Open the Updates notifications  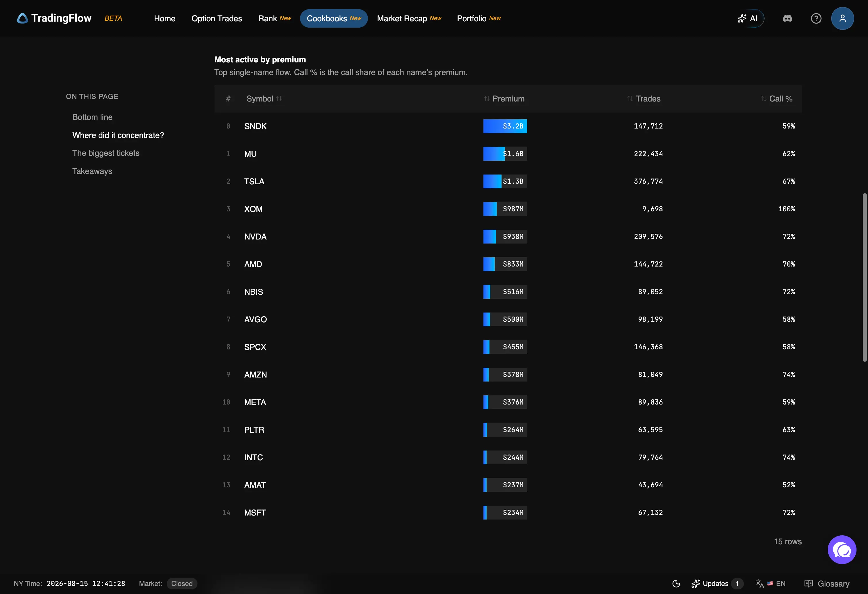(x=717, y=584)
